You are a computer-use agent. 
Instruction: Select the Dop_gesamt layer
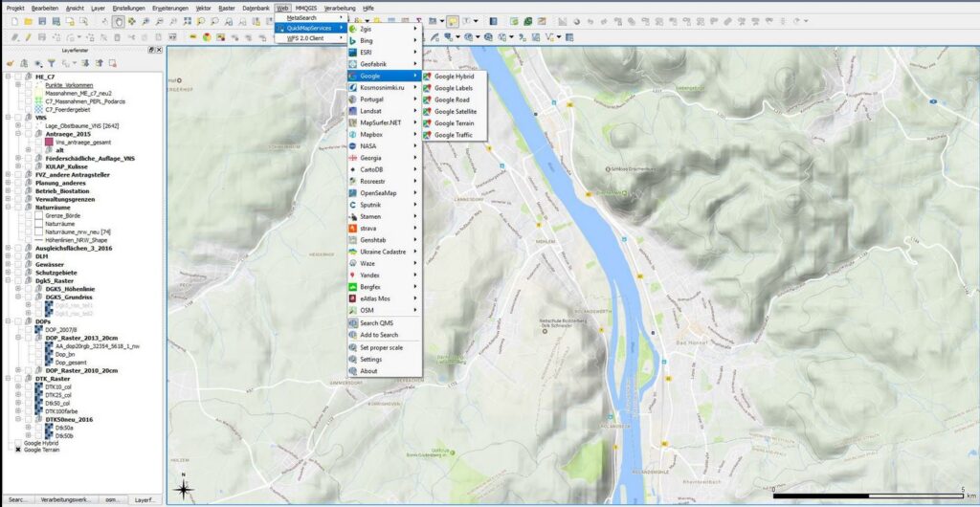click(x=69, y=363)
